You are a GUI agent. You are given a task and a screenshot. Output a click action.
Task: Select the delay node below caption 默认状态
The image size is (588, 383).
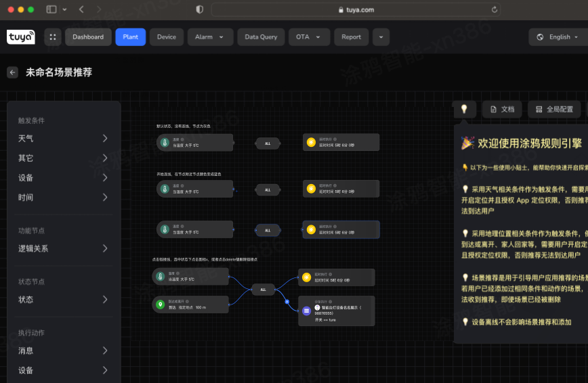pyautogui.click(x=341, y=142)
